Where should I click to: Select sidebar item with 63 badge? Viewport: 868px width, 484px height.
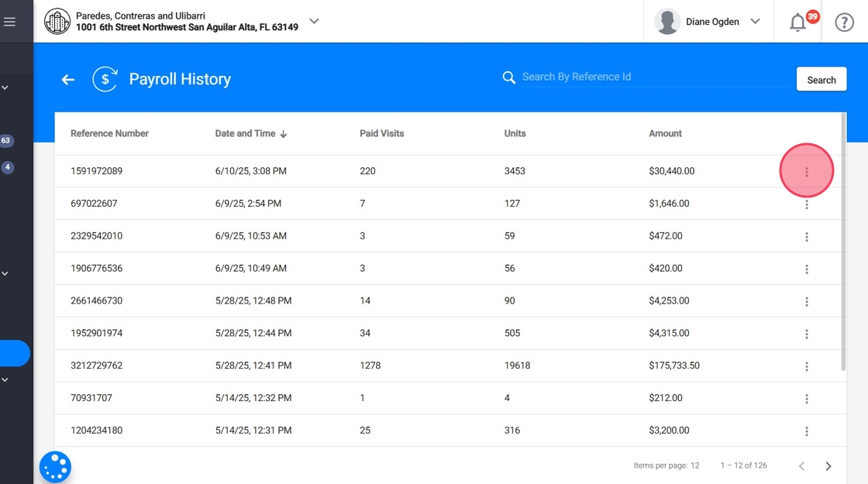6,141
